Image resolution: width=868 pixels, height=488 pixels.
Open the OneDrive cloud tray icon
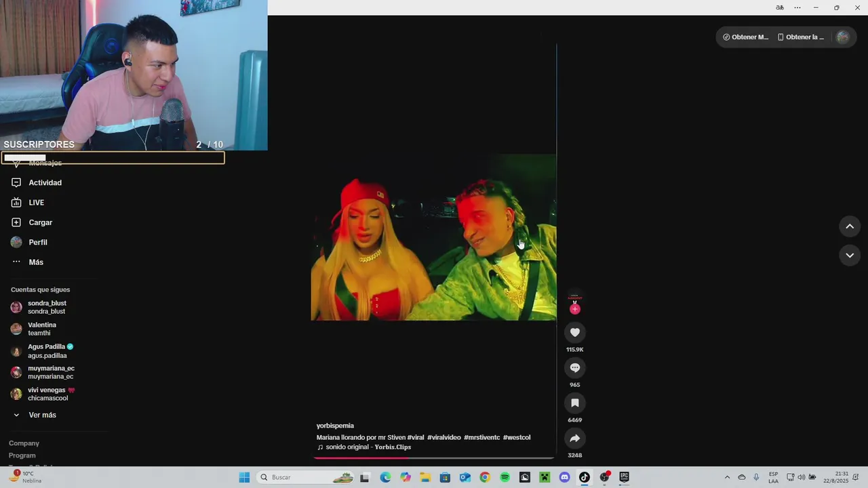click(742, 477)
